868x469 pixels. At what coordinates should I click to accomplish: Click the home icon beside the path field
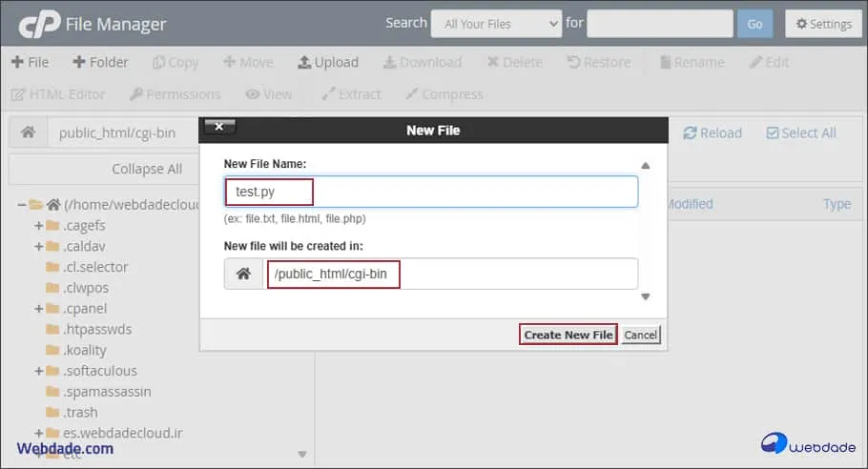[28, 133]
